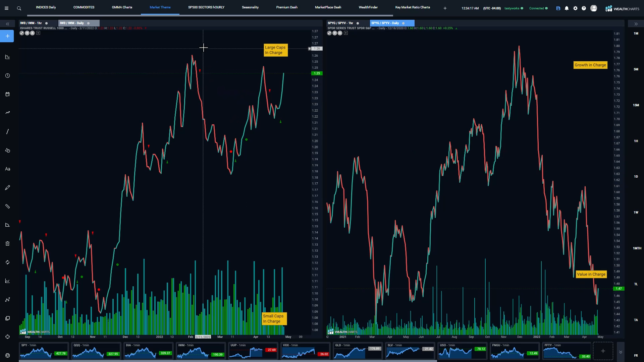Open the SPY 1min mini chart

tap(44, 351)
